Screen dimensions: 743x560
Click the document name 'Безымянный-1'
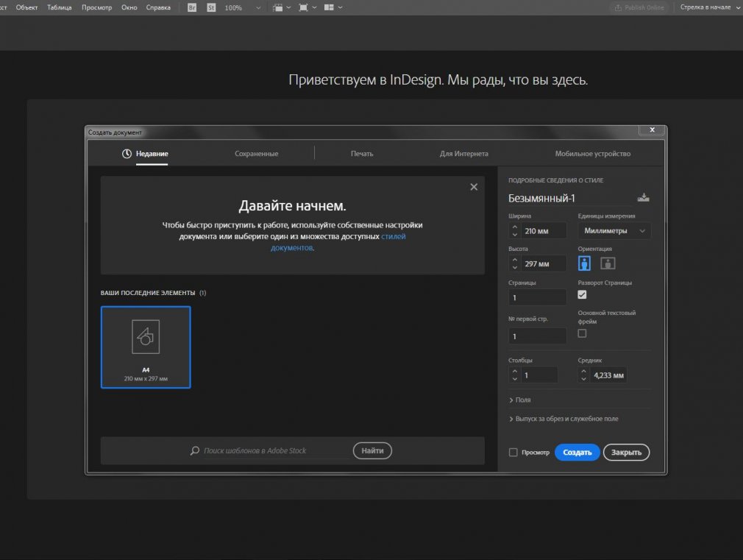tap(541, 198)
